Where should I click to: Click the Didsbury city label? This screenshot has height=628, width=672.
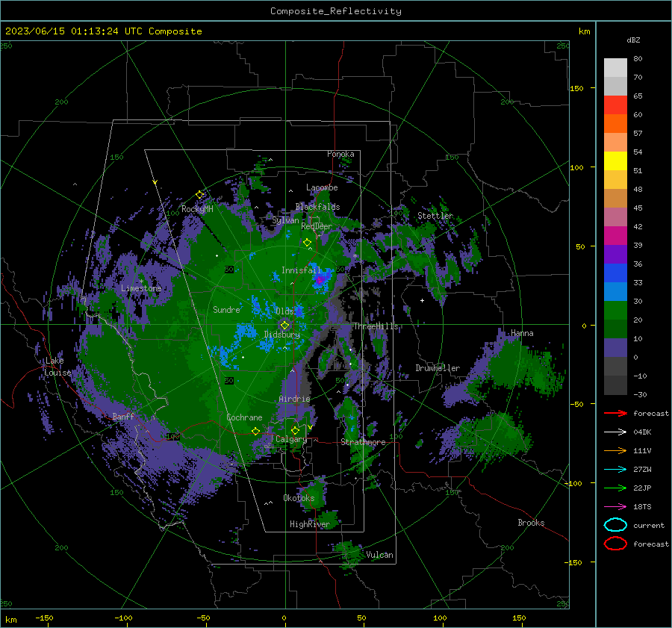282,335
